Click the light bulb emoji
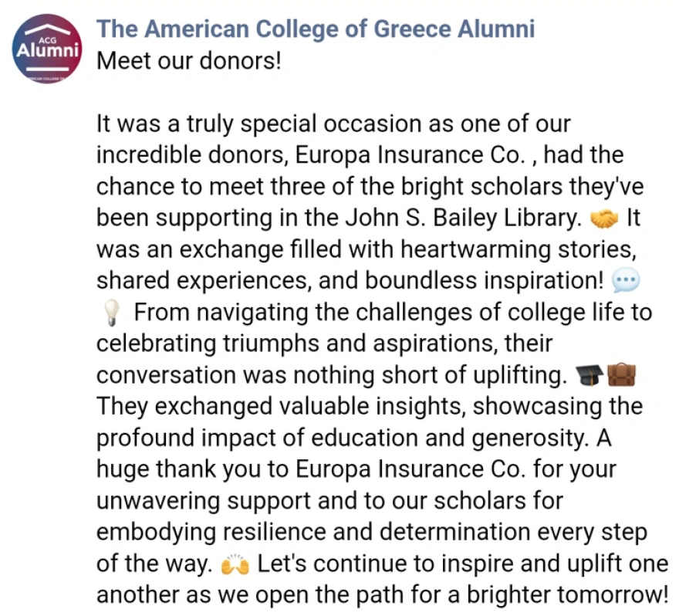The height and width of the screenshot is (616, 679). [112, 314]
